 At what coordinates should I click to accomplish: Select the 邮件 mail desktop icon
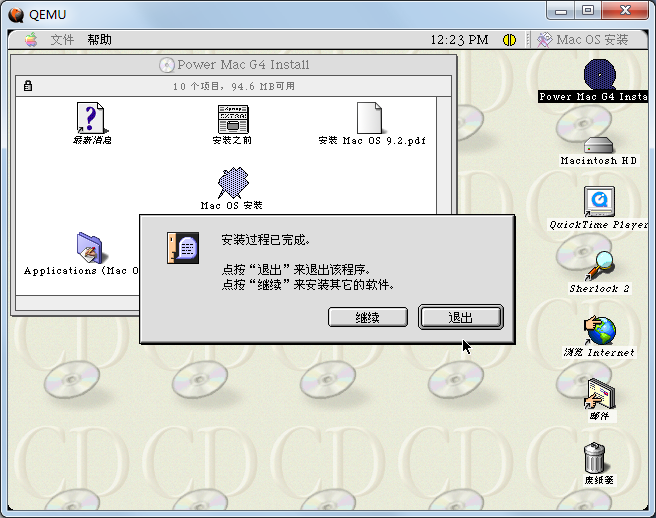point(600,394)
